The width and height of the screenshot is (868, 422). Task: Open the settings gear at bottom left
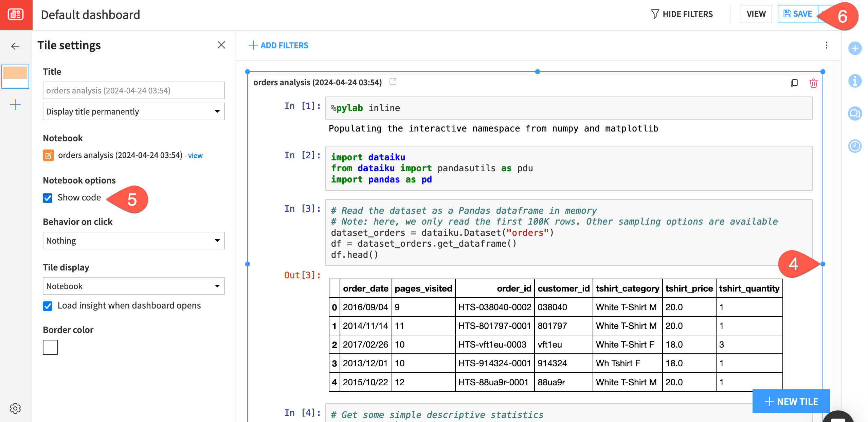(16, 408)
